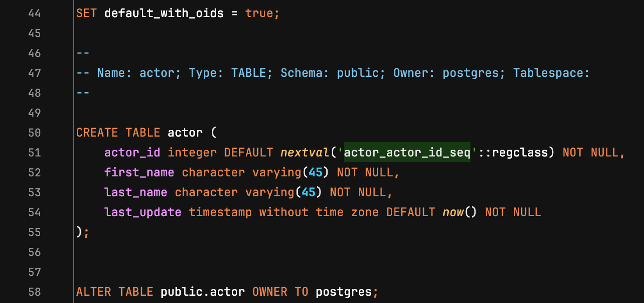The width and height of the screenshot is (644, 303).
Task: Select the last_update column name
Action: click(x=143, y=212)
